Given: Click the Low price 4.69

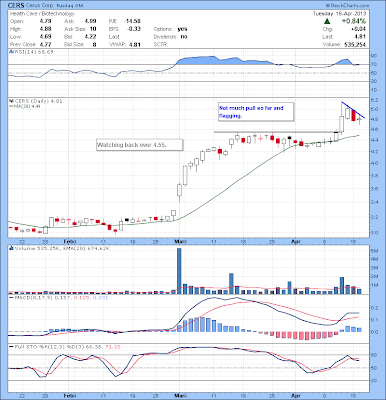Looking at the screenshot, I should pyautogui.click(x=45, y=37).
